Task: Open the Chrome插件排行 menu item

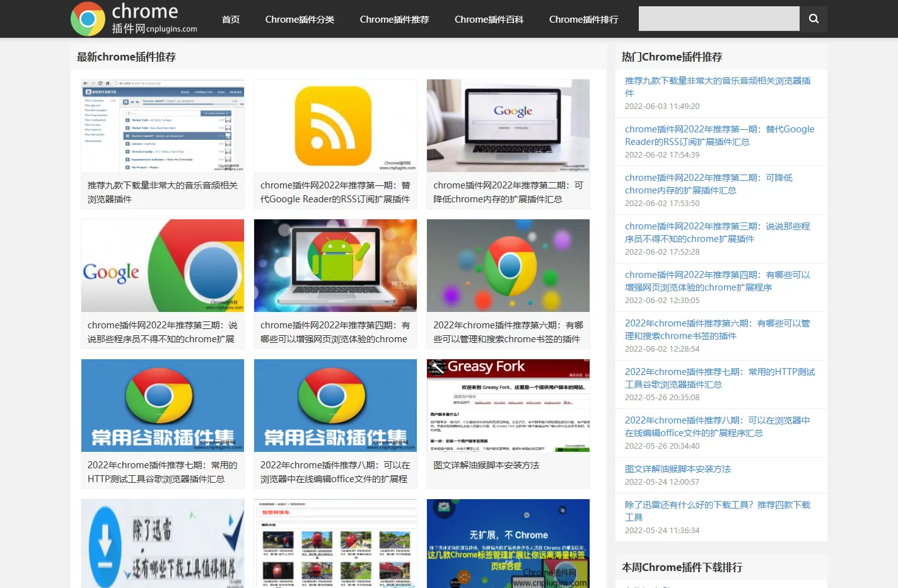Action: pyautogui.click(x=583, y=20)
